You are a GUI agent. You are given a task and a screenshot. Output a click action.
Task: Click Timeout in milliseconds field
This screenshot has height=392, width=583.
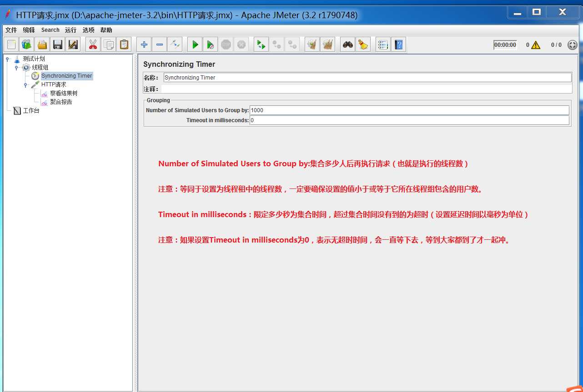[x=409, y=120]
